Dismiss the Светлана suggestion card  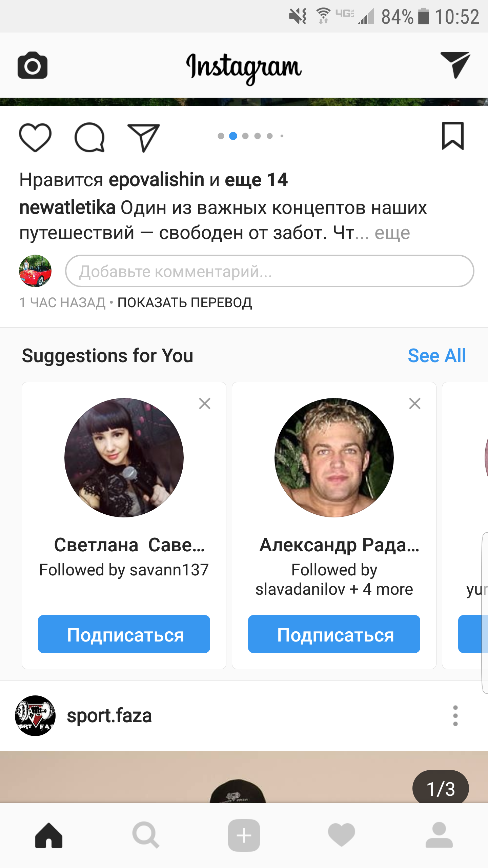click(205, 403)
